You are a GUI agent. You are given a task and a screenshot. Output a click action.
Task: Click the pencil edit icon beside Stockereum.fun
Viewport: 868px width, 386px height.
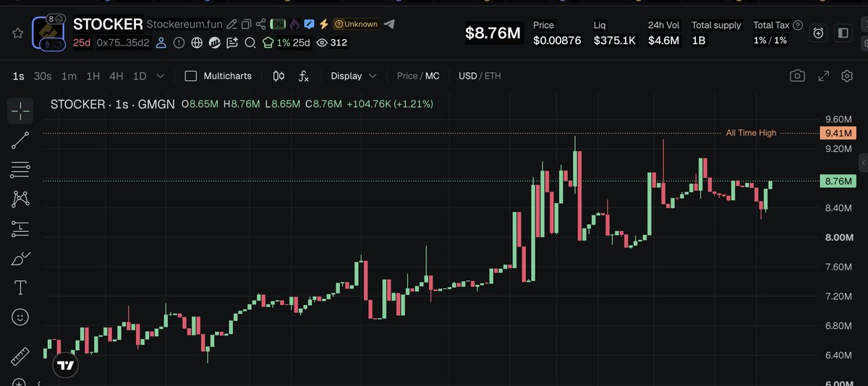point(231,24)
